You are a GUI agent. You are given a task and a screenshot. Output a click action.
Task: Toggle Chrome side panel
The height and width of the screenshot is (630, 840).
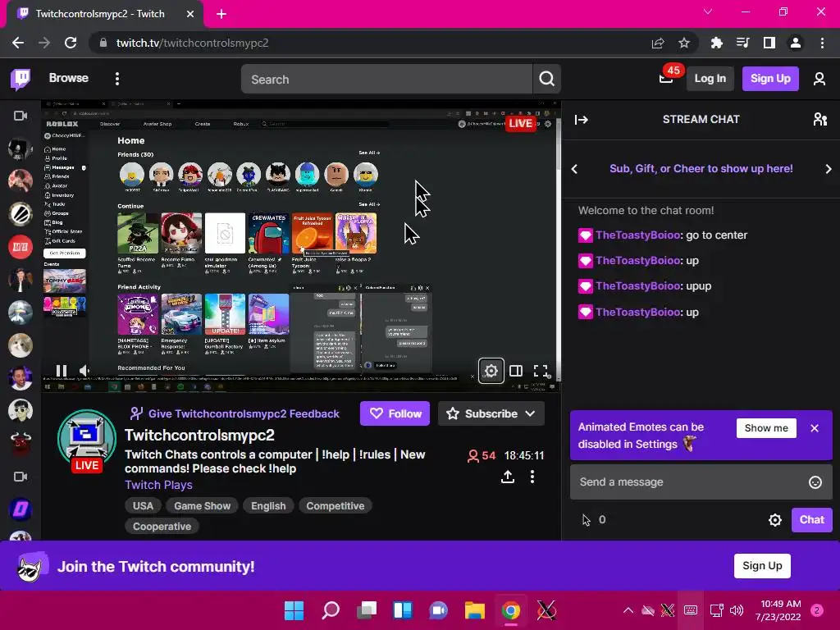769,43
